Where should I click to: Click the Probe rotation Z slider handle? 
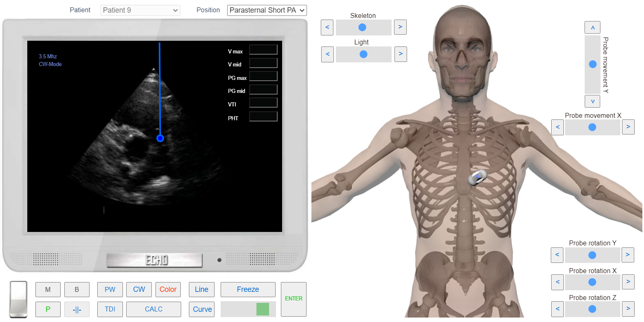tap(592, 309)
